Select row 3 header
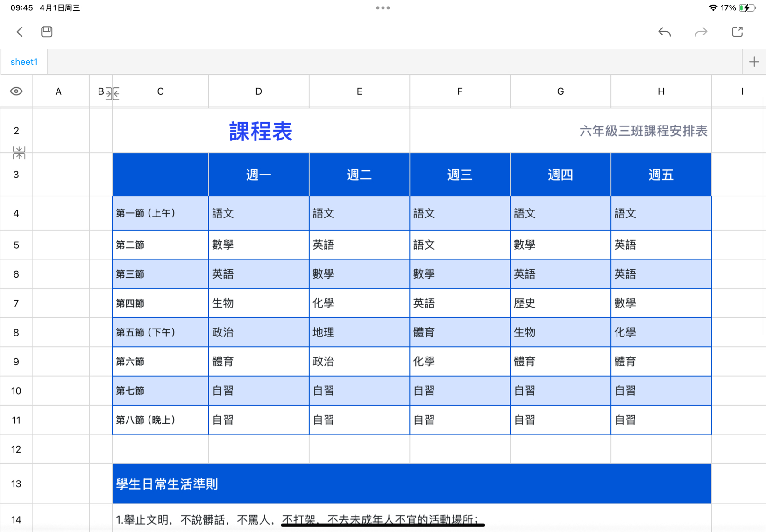 16,175
